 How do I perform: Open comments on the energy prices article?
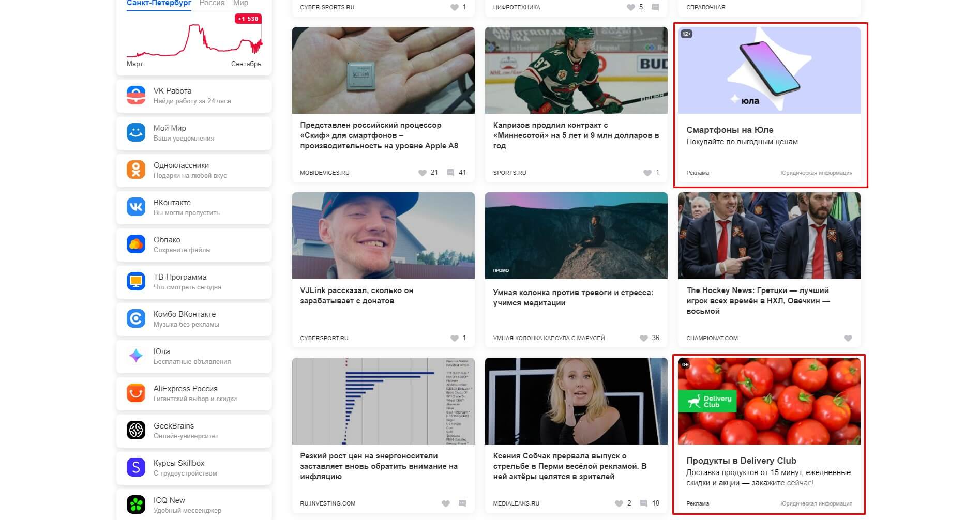coord(462,503)
